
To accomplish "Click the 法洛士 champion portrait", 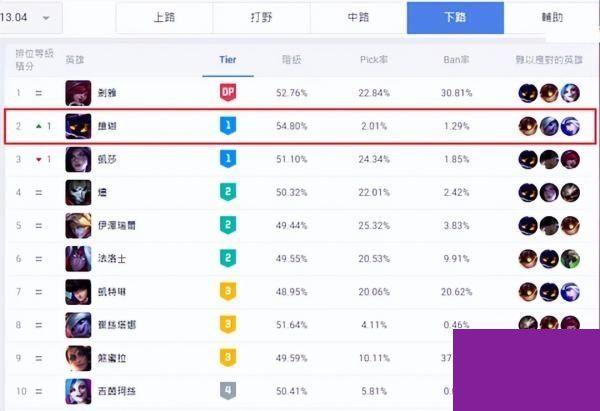I will [78, 258].
